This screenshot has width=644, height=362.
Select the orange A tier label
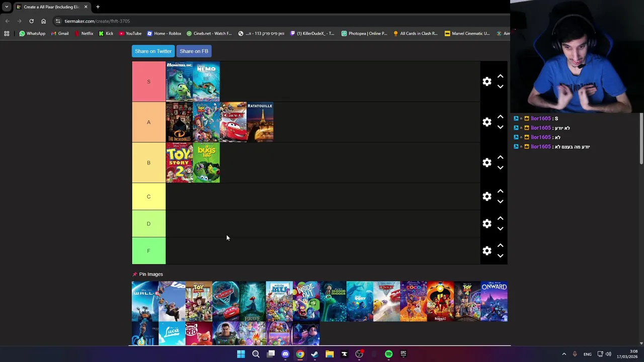click(x=148, y=122)
